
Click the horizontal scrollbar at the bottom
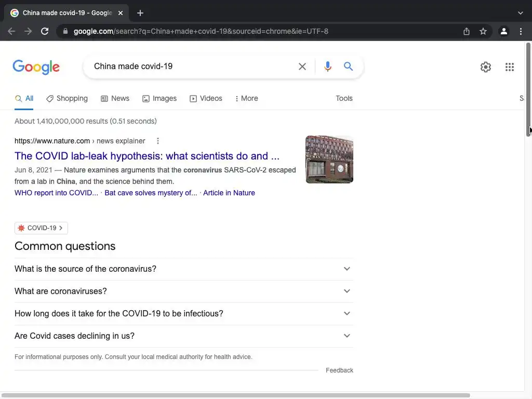pyautogui.click(x=235, y=395)
